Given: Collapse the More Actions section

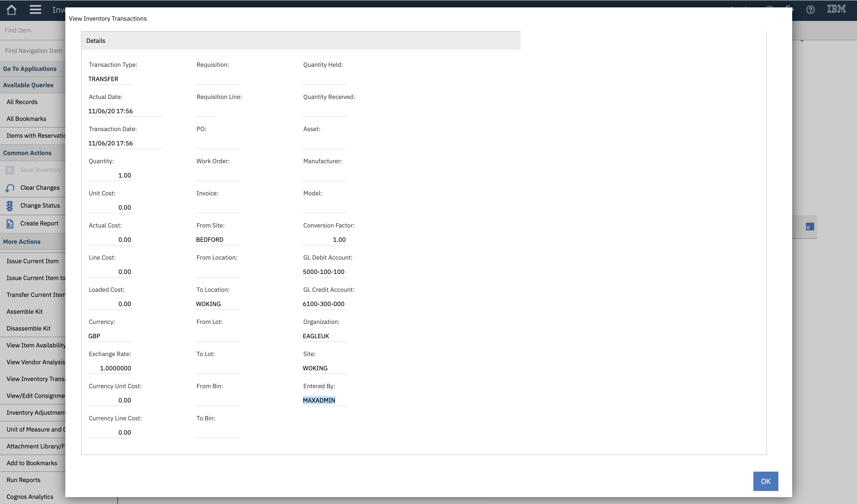Looking at the screenshot, I should pyautogui.click(x=22, y=242).
